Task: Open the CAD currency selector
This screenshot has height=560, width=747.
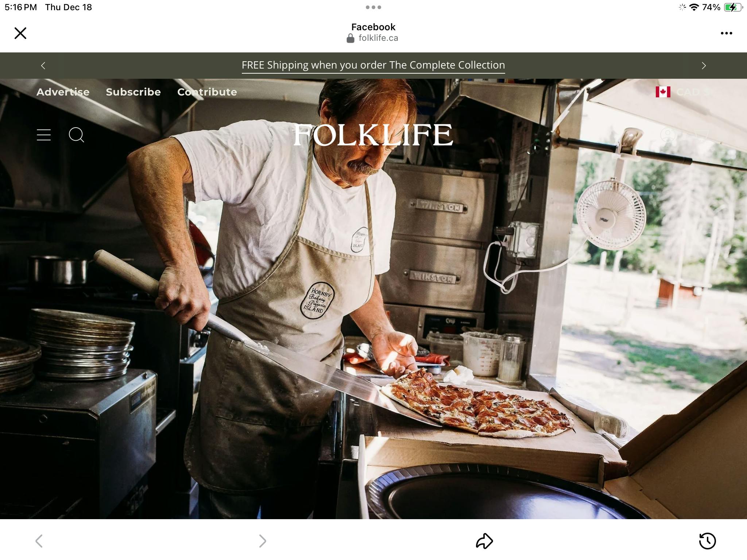Action: coord(684,92)
